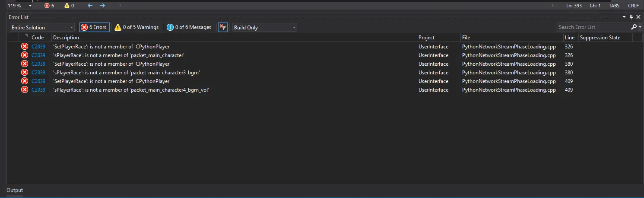The width and height of the screenshot is (644, 198).
Task: Click the yellow warning count indicator above the Error List
Action: (x=69, y=6)
